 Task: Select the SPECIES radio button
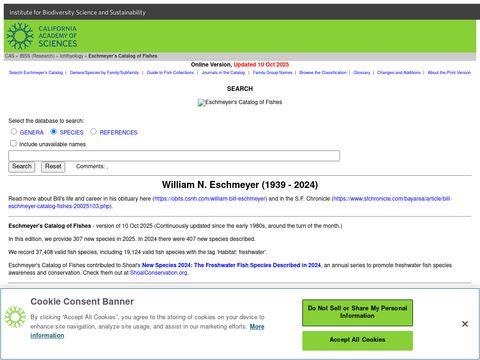53,132
